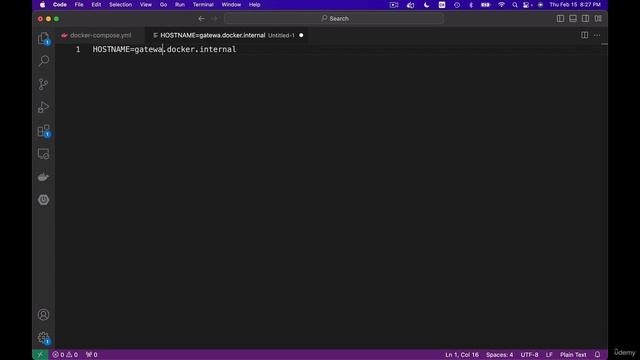Open the Help menu

[x=254, y=4]
